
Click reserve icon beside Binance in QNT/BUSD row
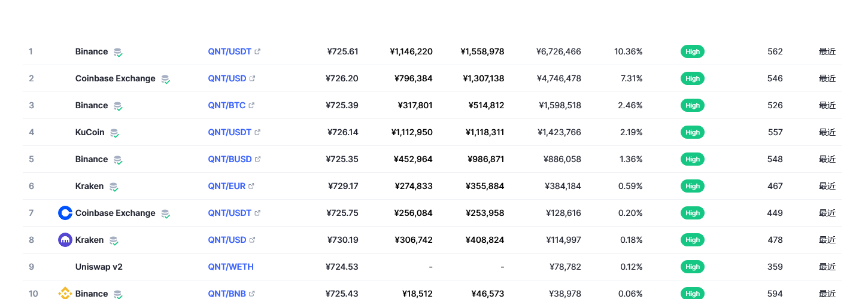click(x=119, y=160)
